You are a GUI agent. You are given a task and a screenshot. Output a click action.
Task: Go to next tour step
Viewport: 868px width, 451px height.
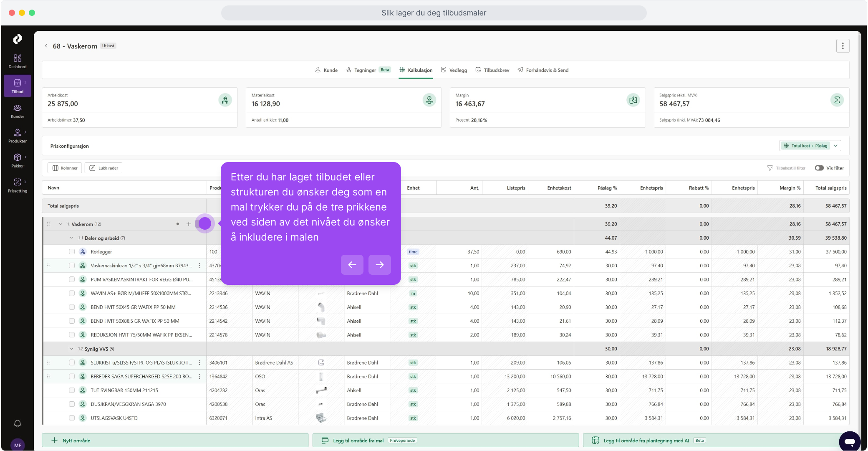click(380, 265)
